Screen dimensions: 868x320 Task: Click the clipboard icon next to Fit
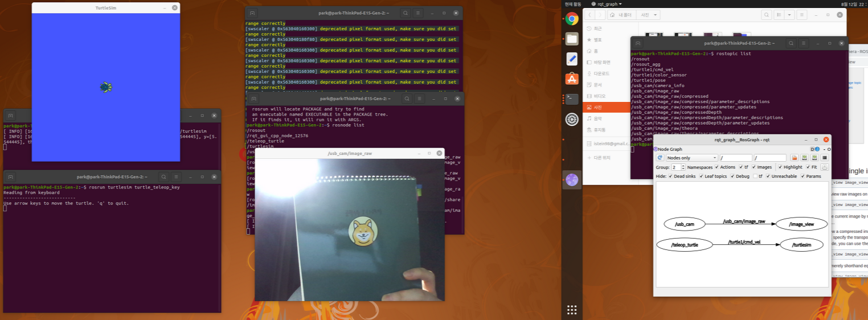coord(825,167)
